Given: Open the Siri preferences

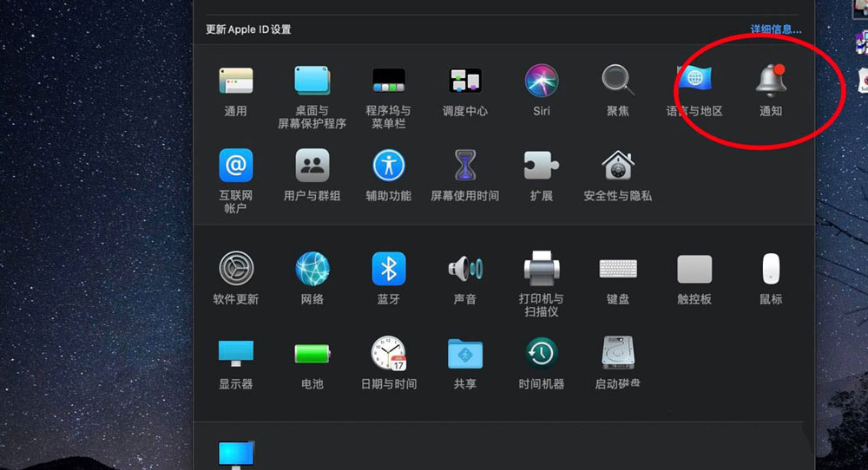Looking at the screenshot, I should [542, 81].
